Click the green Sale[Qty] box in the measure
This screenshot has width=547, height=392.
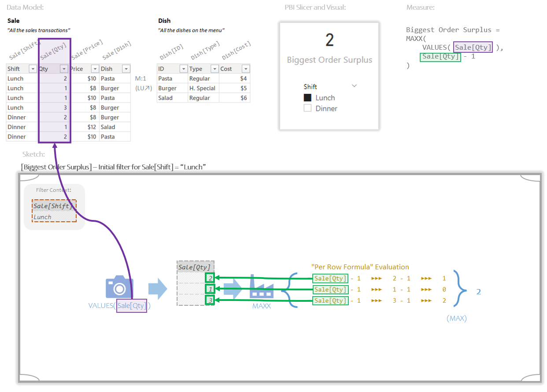point(440,57)
